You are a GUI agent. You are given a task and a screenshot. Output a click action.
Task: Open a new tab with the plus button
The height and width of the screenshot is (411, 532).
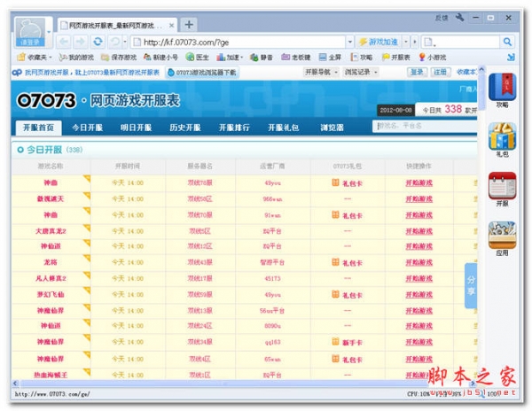[x=189, y=25]
